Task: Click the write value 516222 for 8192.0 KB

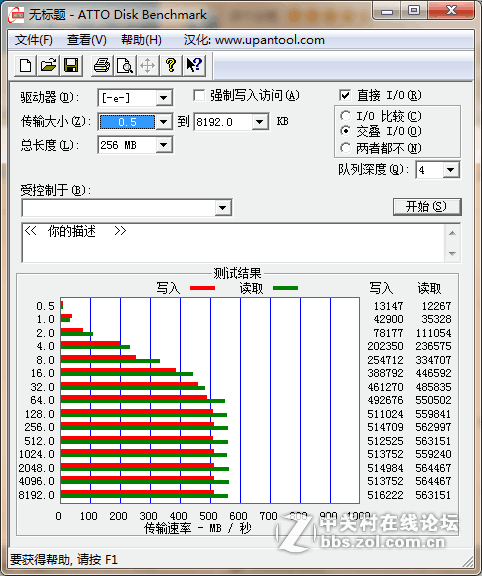Action: pyautogui.click(x=385, y=495)
